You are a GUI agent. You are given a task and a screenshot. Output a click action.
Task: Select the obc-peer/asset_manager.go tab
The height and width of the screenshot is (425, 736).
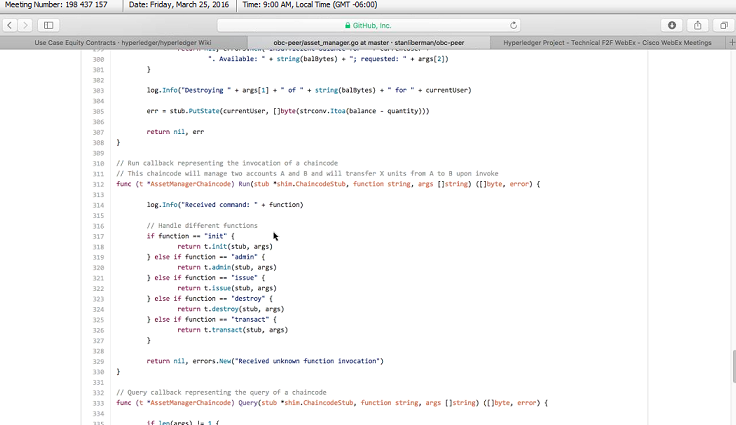click(369, 43)
